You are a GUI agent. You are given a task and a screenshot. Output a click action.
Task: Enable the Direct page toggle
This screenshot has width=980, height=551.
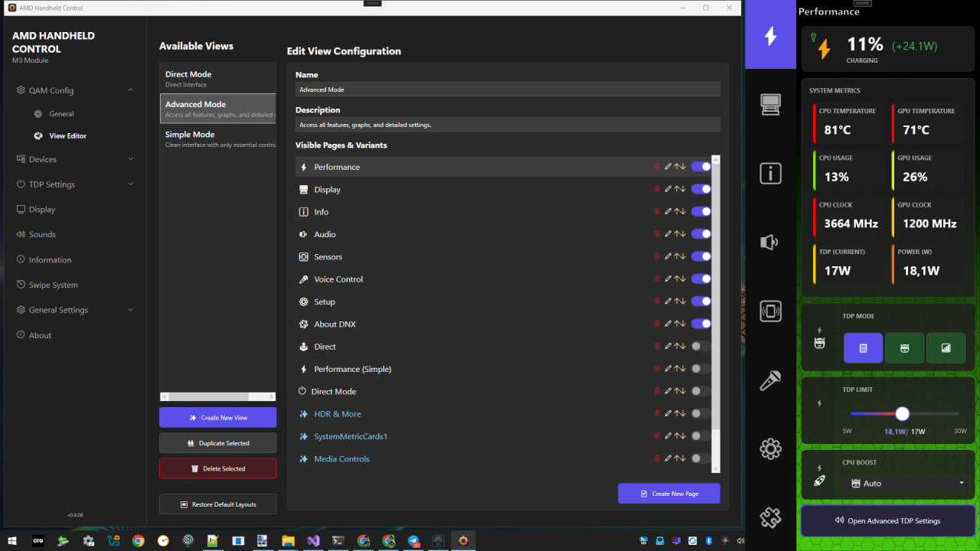[701, 347]
